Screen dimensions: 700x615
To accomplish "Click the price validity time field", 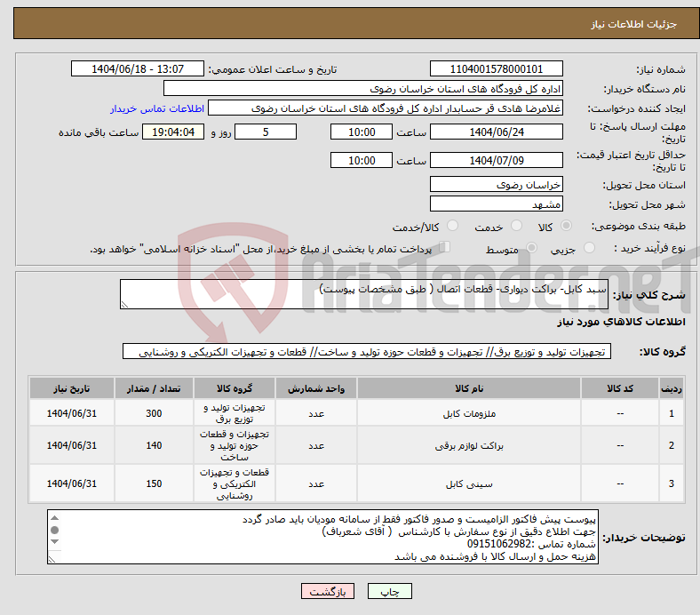I will click(x=362, y=160).
